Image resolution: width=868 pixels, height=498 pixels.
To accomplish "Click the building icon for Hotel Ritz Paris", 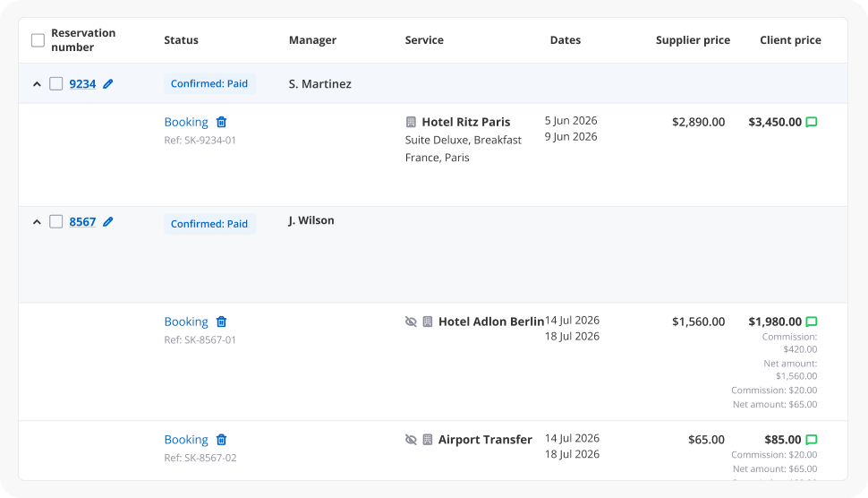I will coord(411,122).
